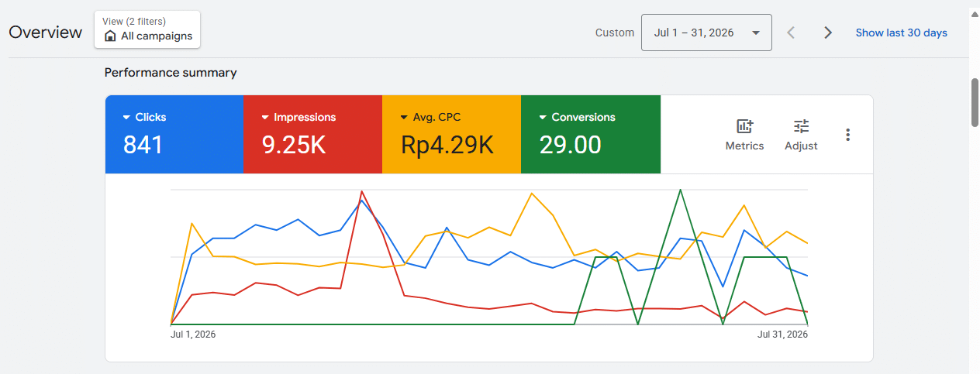Open the Metrics chart options
The height and width of the screenshot is (374, 980).
pyautogui.click(x=744, y=135)
